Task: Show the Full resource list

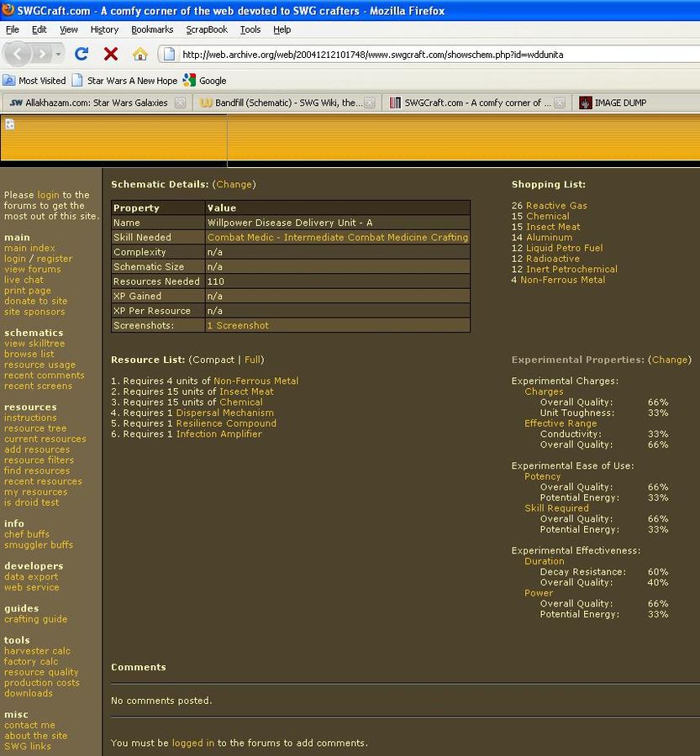Action: point(254,360)
